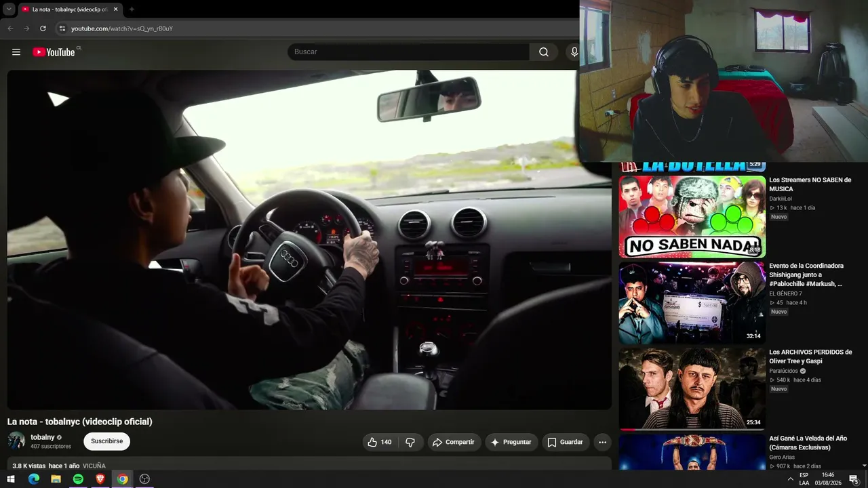The height and width of the screenshot is (488, 868).
Task: Open the Windows notification center
Action: point(854,479)
